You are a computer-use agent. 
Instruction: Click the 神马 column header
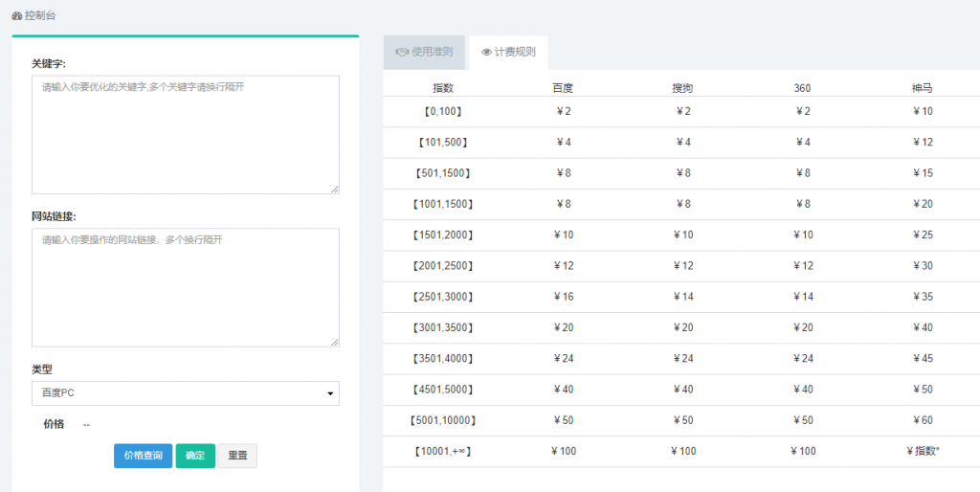(922, 88)
